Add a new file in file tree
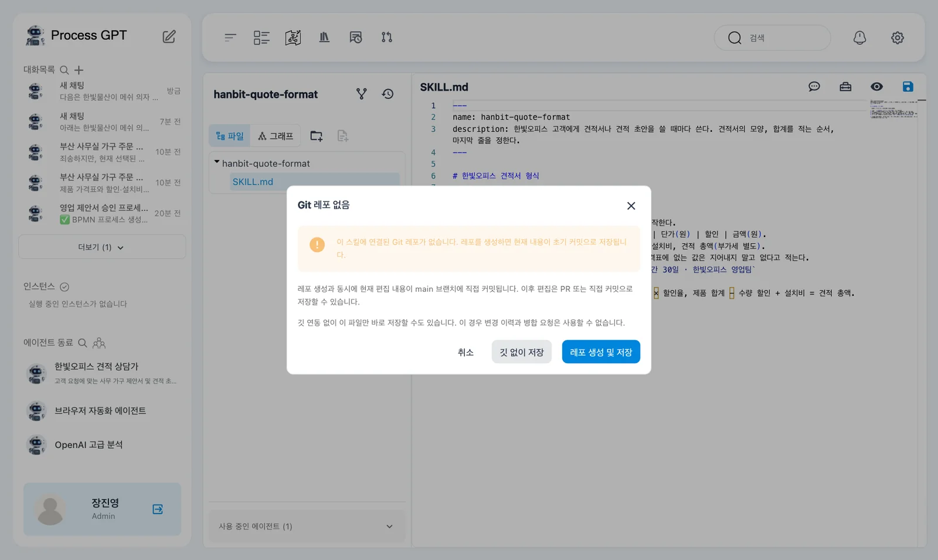Viewport: 938px width, 560px height. [x=343, y=136]
